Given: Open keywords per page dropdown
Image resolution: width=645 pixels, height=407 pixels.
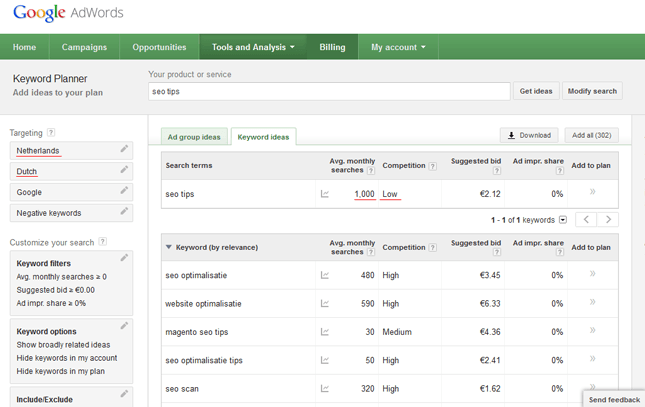Looking at the screenshot, I should 563,220.
